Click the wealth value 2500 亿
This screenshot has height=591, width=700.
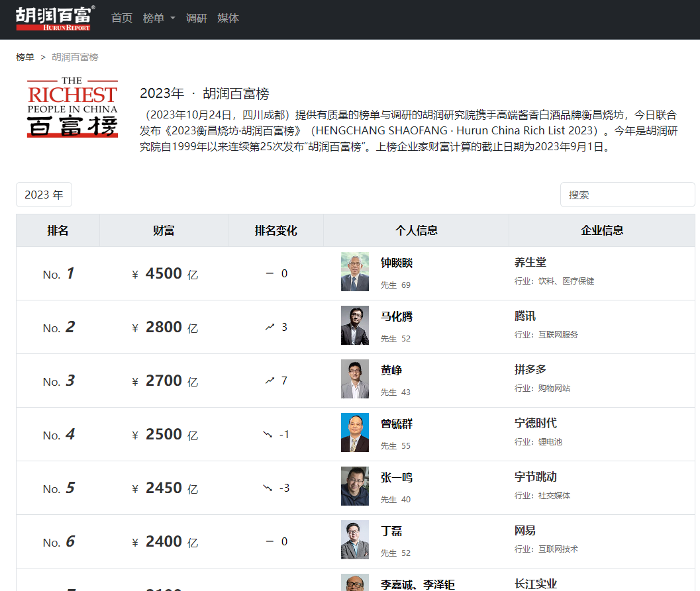165,434
